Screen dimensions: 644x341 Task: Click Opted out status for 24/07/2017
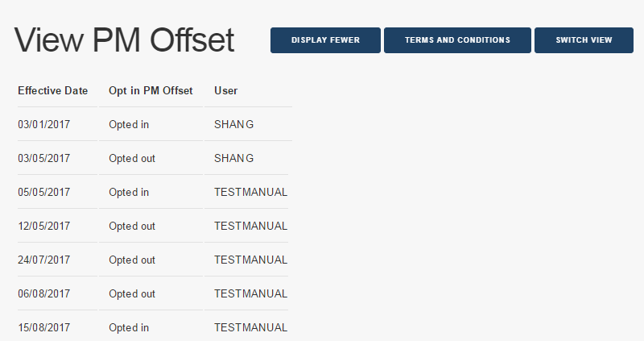click(132, 260)
